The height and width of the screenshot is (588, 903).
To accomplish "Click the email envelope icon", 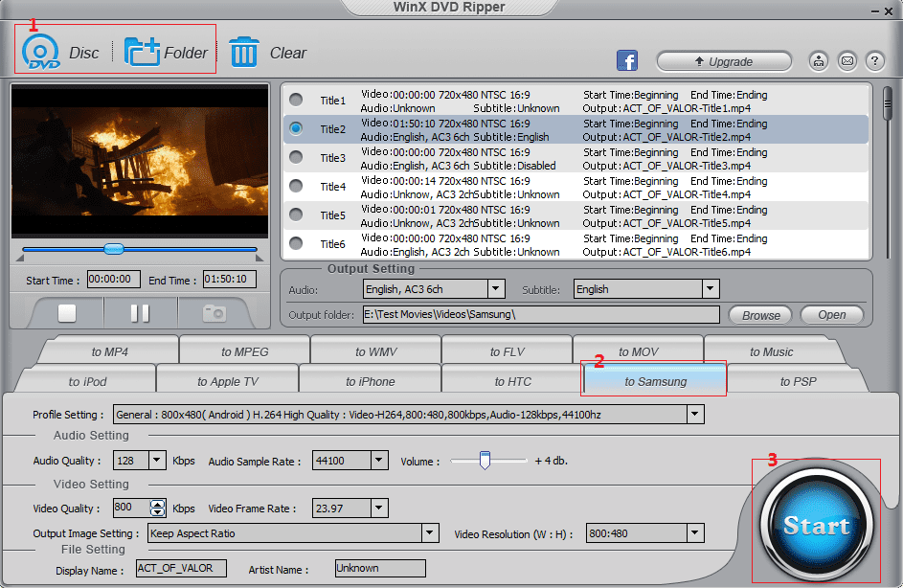I will coord(847,60).
